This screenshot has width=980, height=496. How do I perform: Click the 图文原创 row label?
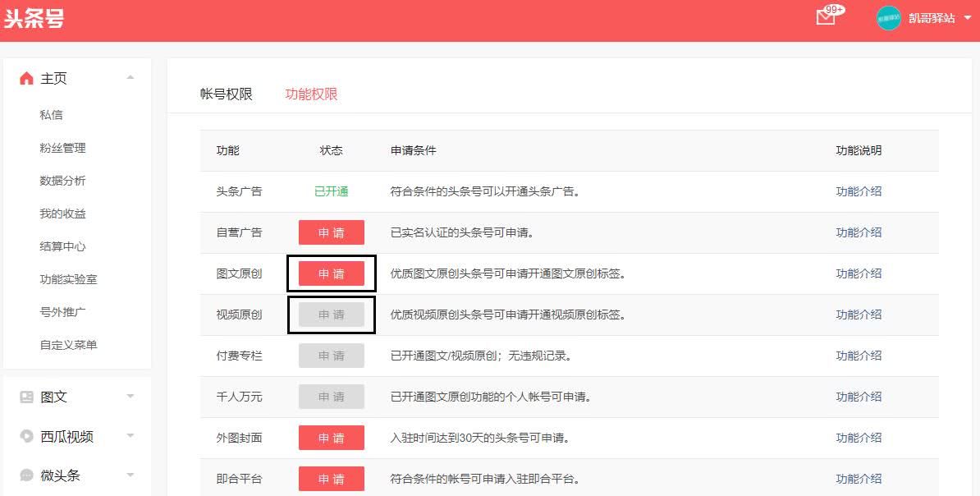(240, 273)
